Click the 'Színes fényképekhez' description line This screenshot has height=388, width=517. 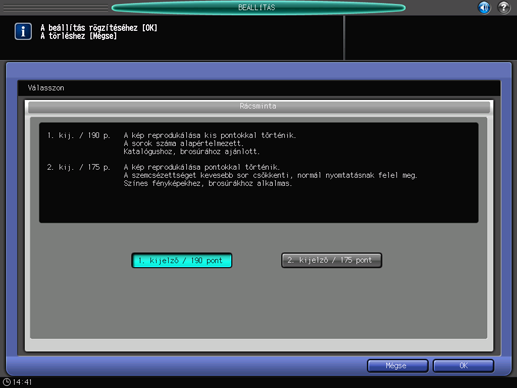tap(208, 183)
